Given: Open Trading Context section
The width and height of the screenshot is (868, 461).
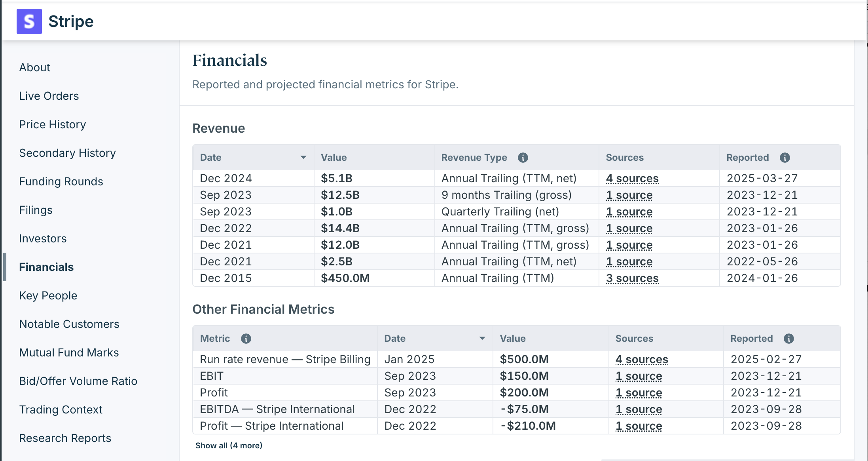Looking at the screenshot, I should (x=61, y=410).
